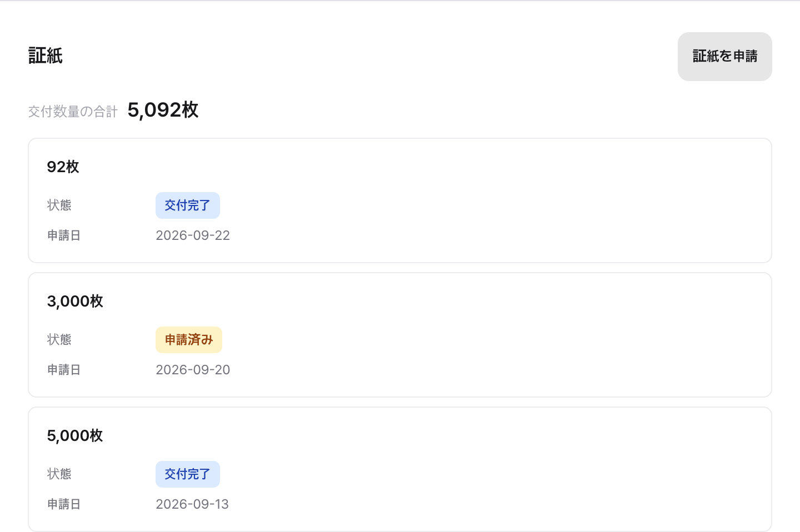Open the 3,000枚 stamp request card
The image size is (800, 532).
click(400, 335)
